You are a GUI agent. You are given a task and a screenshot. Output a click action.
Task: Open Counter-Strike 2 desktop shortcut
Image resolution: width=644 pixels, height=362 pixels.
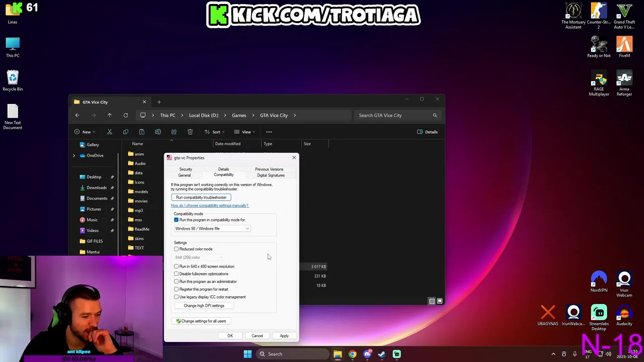(x=599, y=16)
